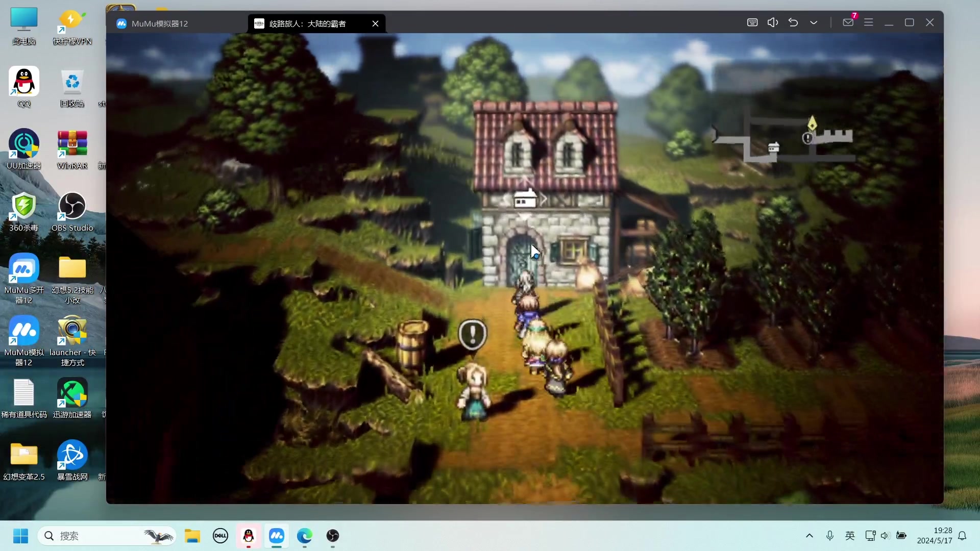Open the MuMu keyboard mapping icon
Viewport: 980px width, 551px height.
[752, 22]
